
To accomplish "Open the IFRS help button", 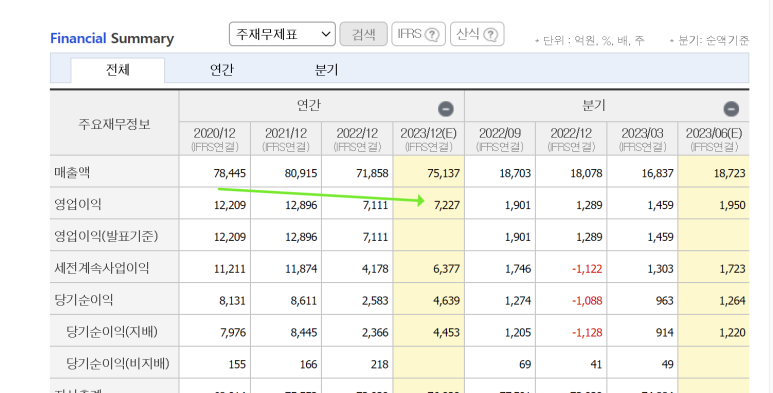I will (419, 34).
